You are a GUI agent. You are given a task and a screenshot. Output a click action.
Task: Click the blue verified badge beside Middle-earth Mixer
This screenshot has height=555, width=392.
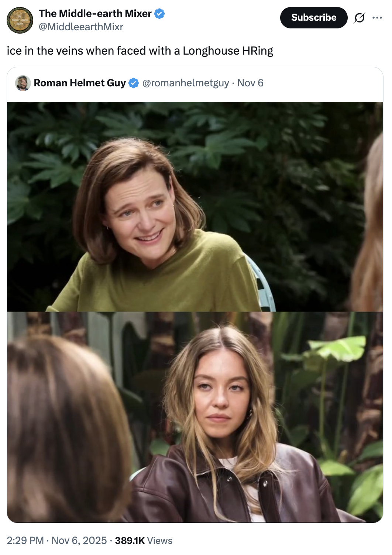click(159, 14)
